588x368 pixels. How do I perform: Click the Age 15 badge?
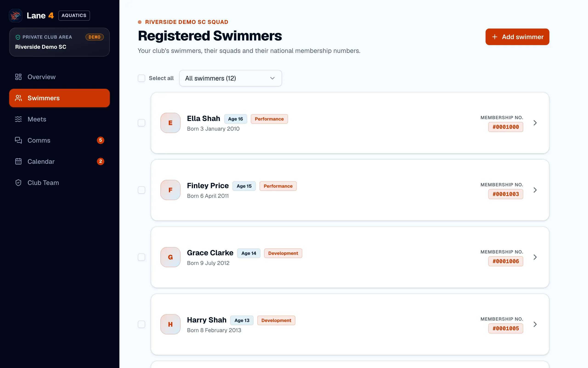click(x=244, y=186)
